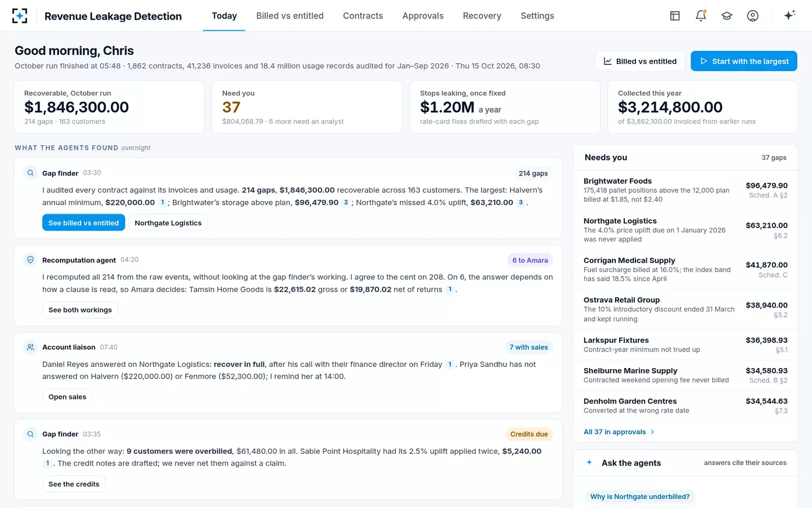The height and width of the screenshot is (508, 812).
Task: Select the 7 with sales badge
Action: (528, 347)
